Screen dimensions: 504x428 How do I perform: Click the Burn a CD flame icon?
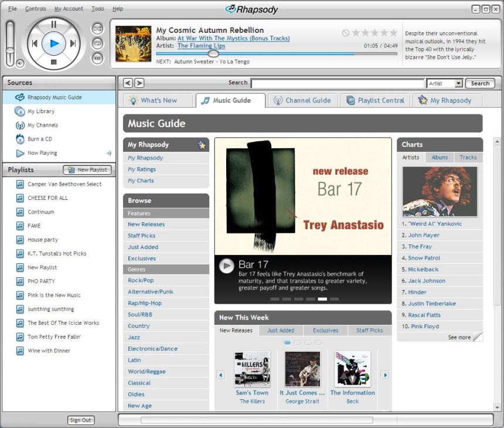tap(20, 139)
